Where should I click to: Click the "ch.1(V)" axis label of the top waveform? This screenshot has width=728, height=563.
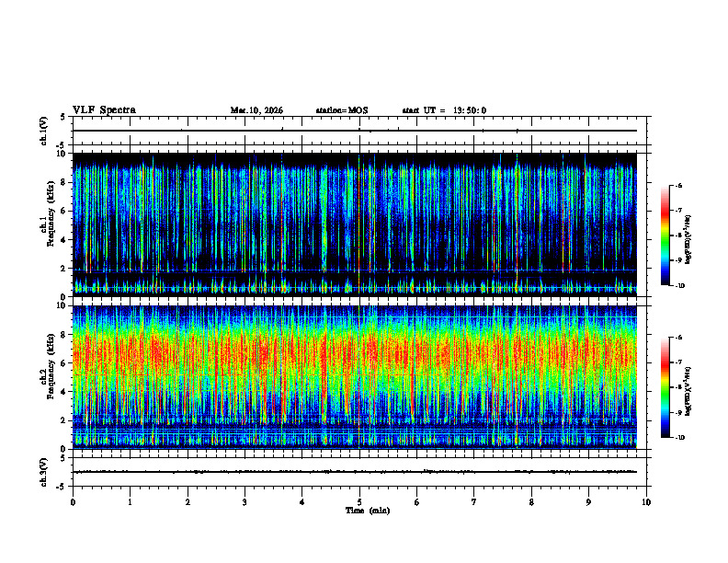44,131
